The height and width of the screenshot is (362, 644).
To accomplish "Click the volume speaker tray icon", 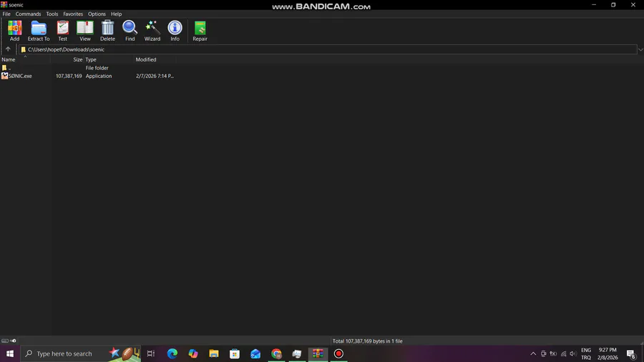I will point(573,354).
